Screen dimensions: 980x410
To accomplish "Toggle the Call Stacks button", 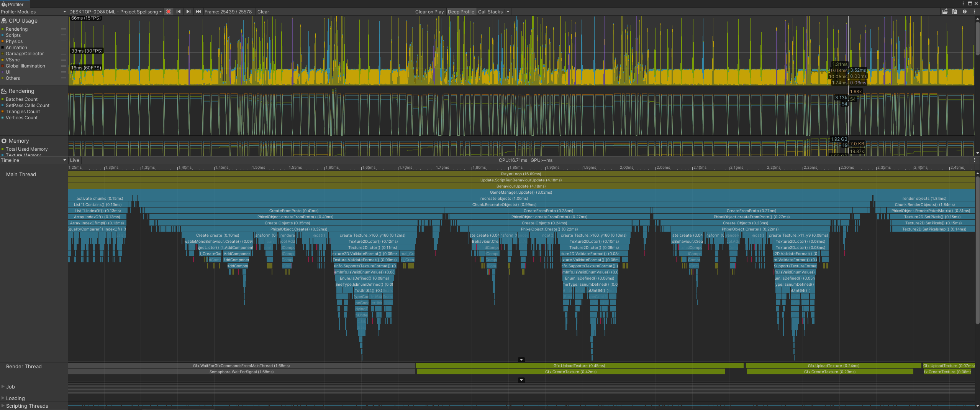I will (x=490, y=12).
